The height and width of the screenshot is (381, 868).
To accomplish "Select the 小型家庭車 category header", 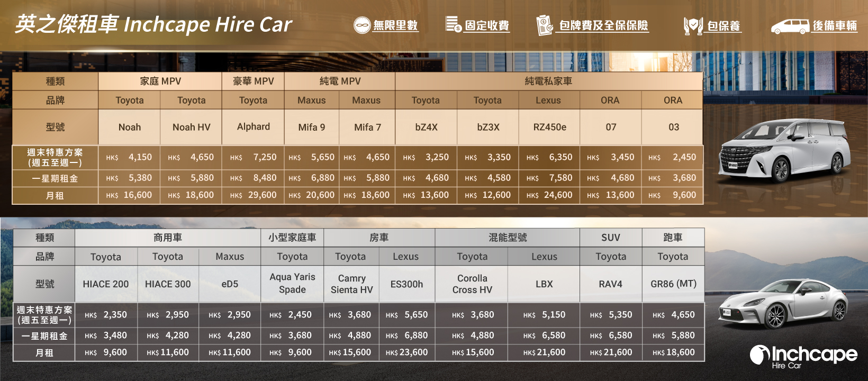I will click(x=292, y=238).
